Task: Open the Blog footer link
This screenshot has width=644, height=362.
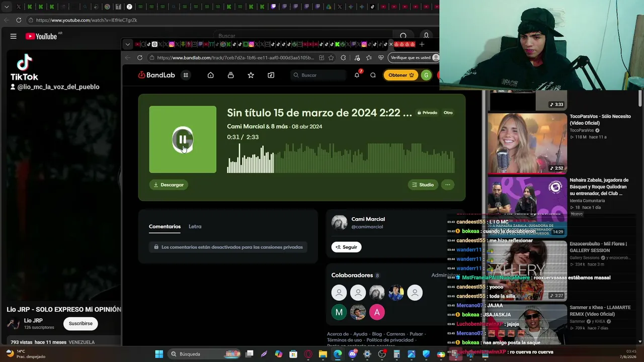Action: click(377, 334)
